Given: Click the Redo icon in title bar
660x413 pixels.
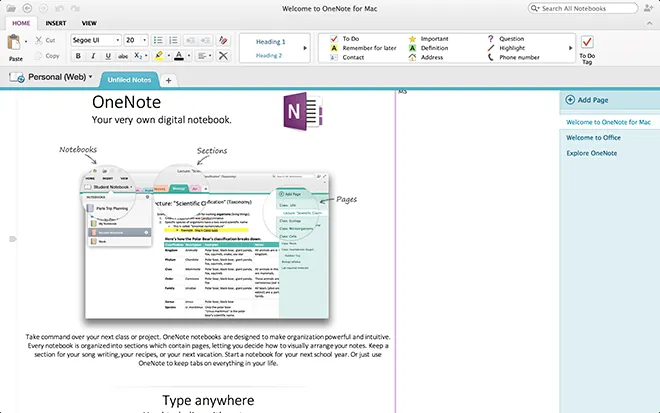Looking at the screenshot, I should click(x=75, y=8).
